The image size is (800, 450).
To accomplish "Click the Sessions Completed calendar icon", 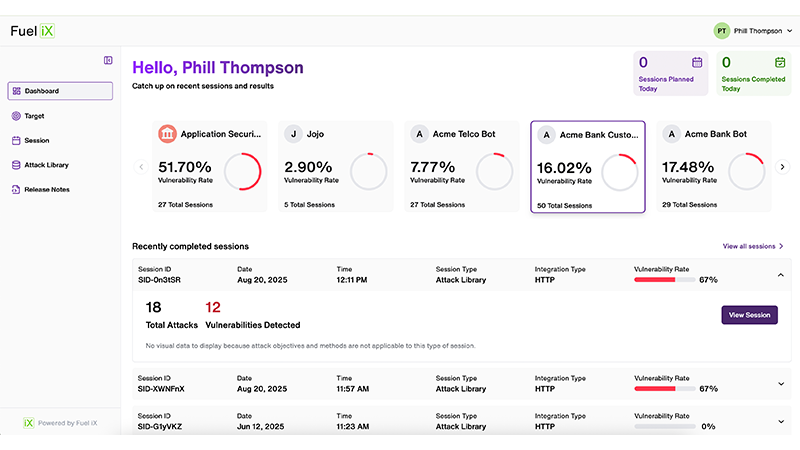I will [x=779, y=62].
